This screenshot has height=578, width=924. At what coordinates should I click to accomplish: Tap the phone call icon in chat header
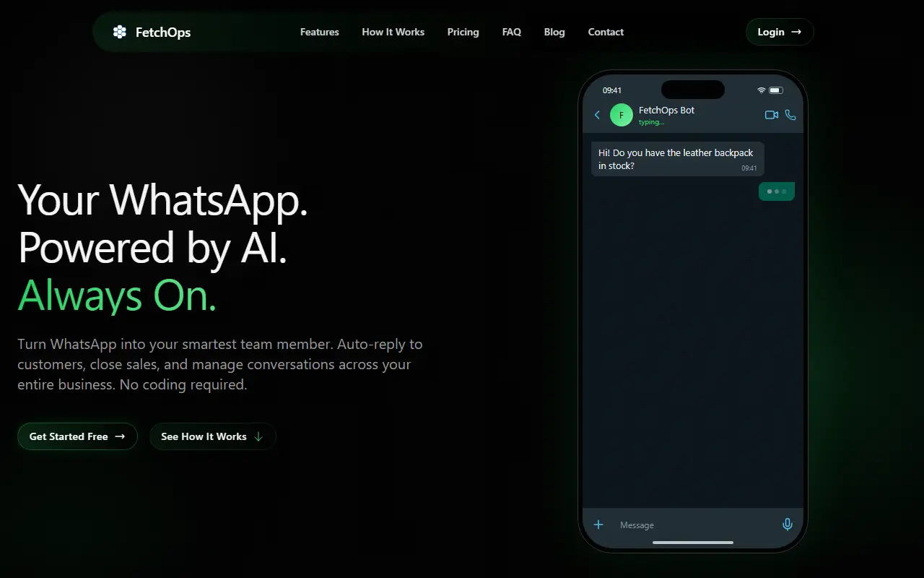790,115
